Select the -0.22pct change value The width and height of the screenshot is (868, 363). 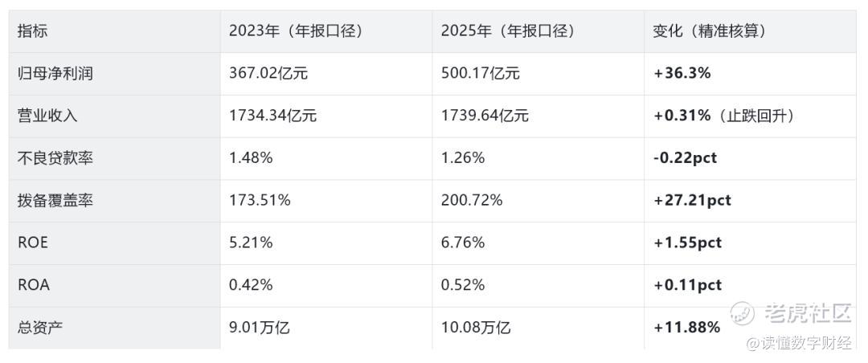[685, 158]
